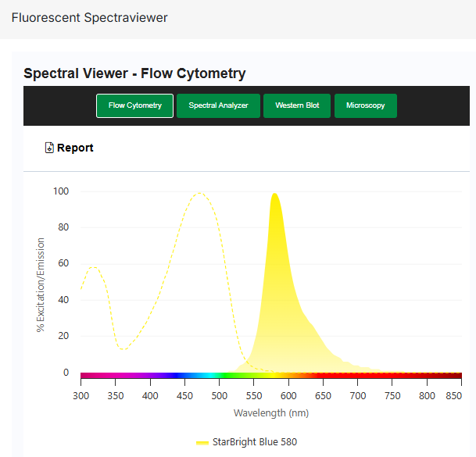
Task: Click the 600 tick label on wavelength axis
Action: [x=288, y=396]
